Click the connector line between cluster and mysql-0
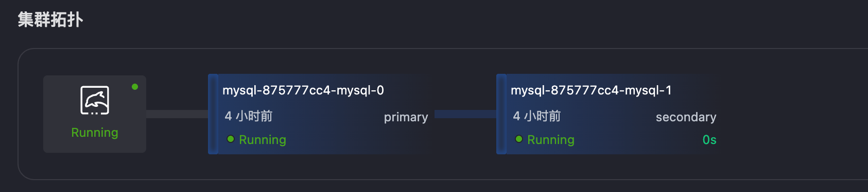Screen dimensions: 868x192 [x=177, y=114]
